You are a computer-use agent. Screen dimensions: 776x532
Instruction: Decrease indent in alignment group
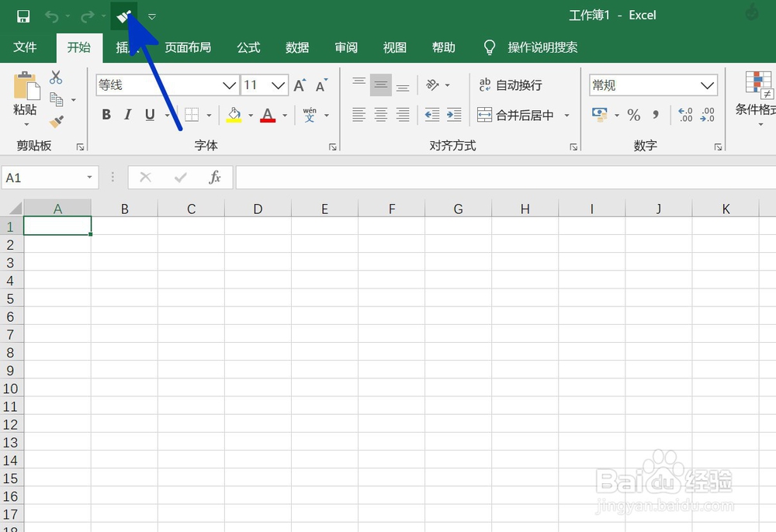point(432,115)
